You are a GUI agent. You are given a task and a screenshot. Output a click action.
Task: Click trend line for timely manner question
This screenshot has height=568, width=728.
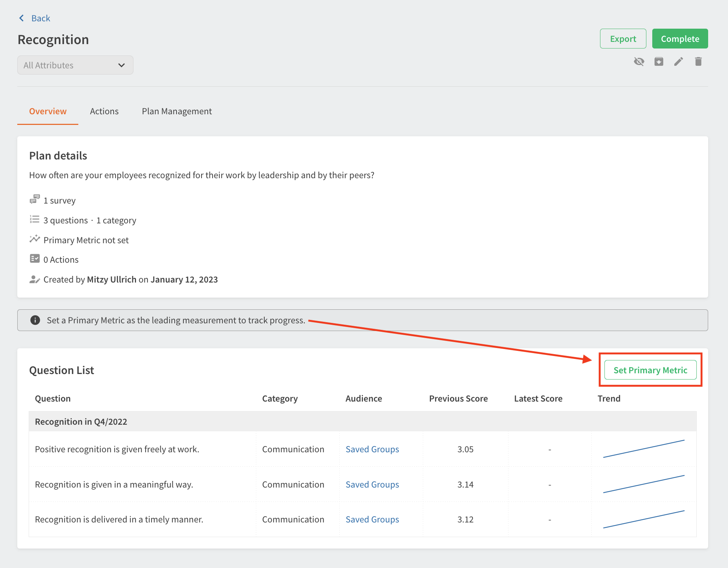643,519
